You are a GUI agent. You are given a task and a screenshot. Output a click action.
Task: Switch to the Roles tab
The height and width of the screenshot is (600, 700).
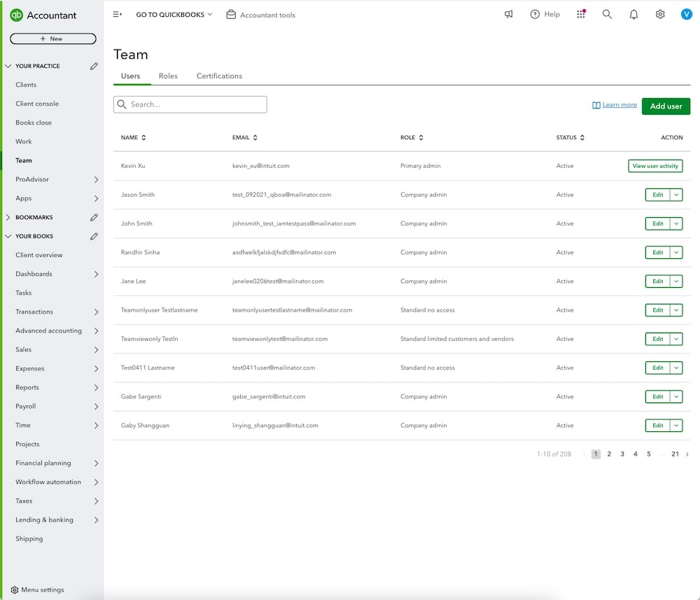(168, 76)
